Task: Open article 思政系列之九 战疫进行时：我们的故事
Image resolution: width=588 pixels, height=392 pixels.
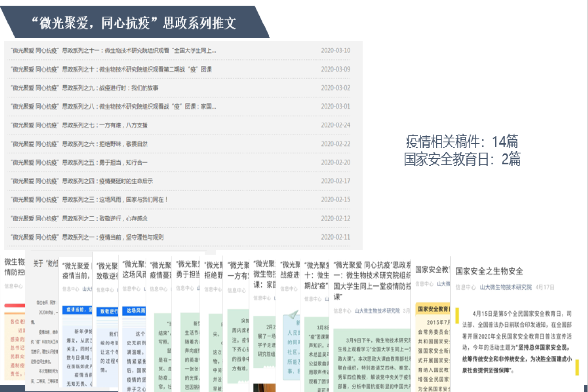Action: pos(84,88)
